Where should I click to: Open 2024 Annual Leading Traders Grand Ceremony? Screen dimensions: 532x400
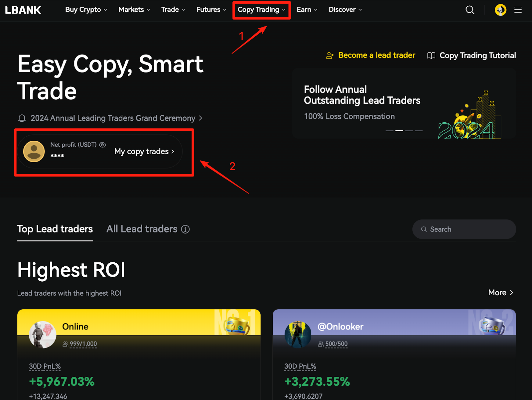113,118
